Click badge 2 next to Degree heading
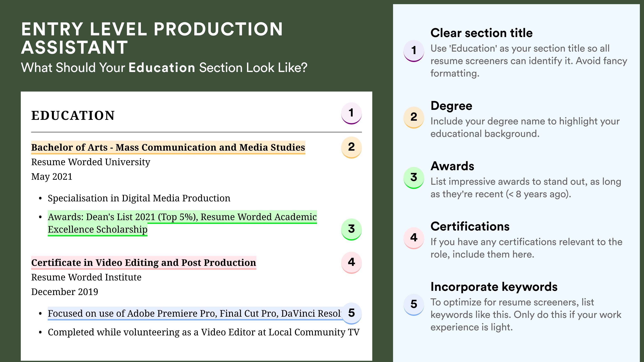Viewport: 644px width, 362px height. point(413,117)
